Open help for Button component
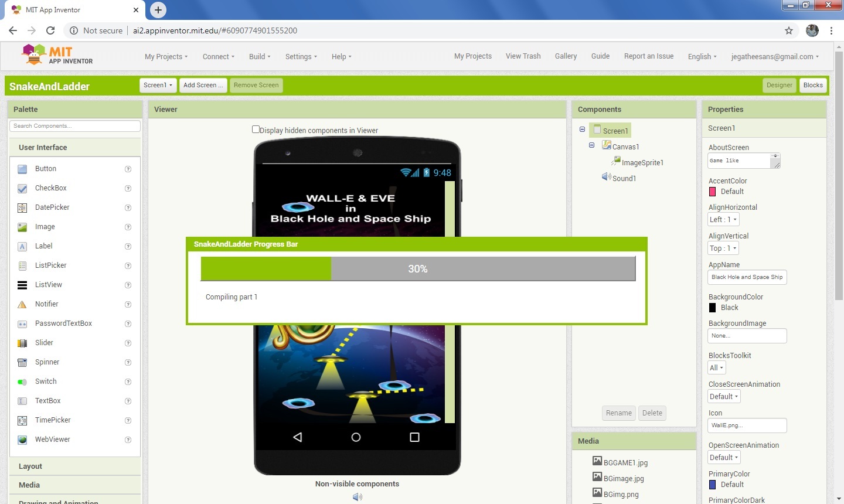844x504 pixels. [x=128, y=169]
